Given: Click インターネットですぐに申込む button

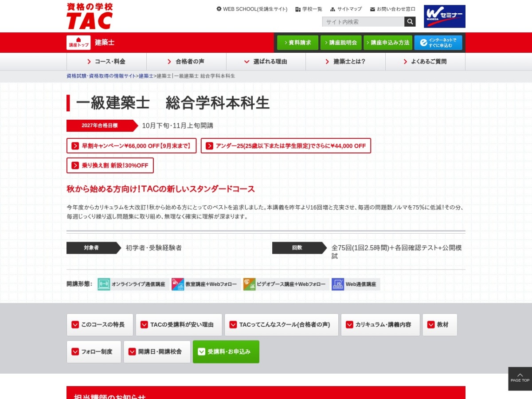Looking at the screenshot, I should [x=438, y=43].
